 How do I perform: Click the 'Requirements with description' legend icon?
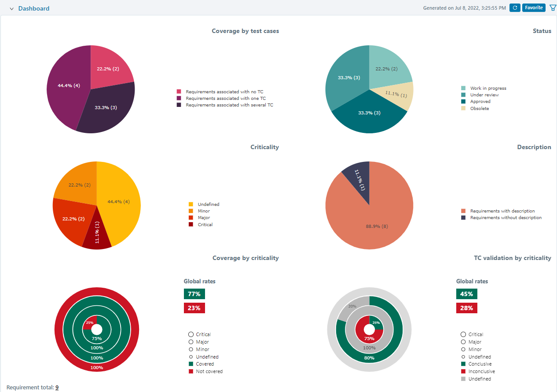tap(462, 211)
